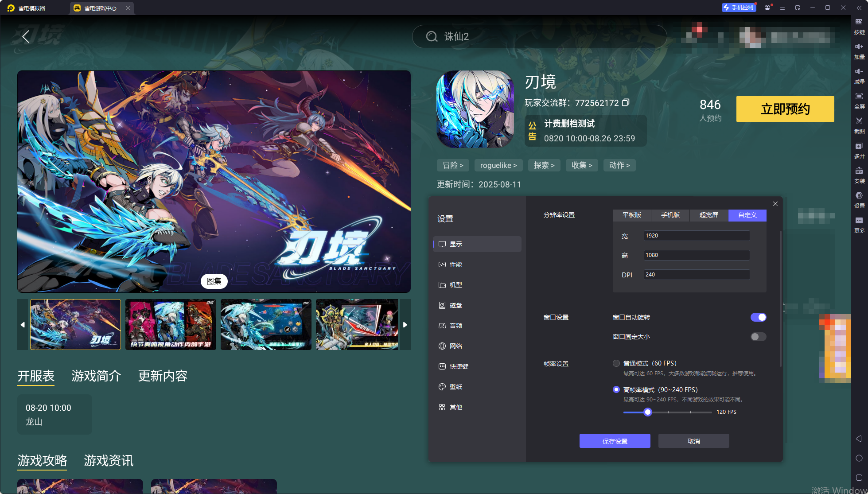The height and width of the screenshot is (494, 868).
Task: Select the 显示 display settings category
Action: (477, 244)
